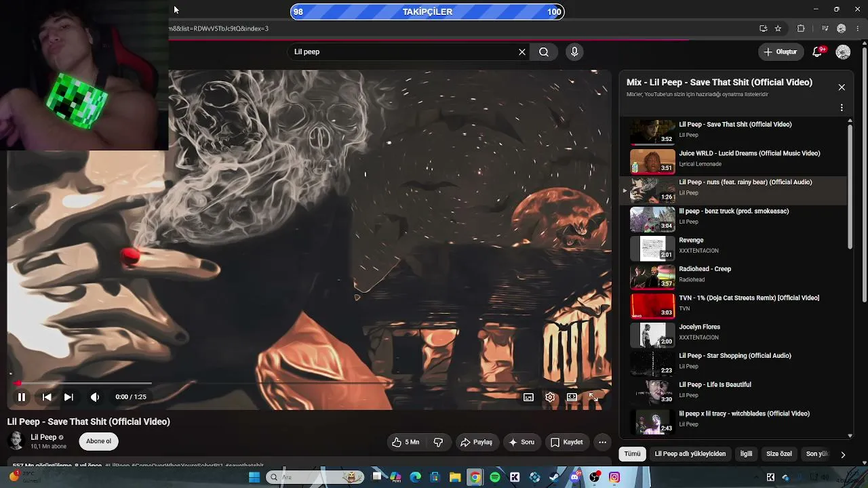Open Steam from the taskbar

pyautogui.click(x=555, y=477)
